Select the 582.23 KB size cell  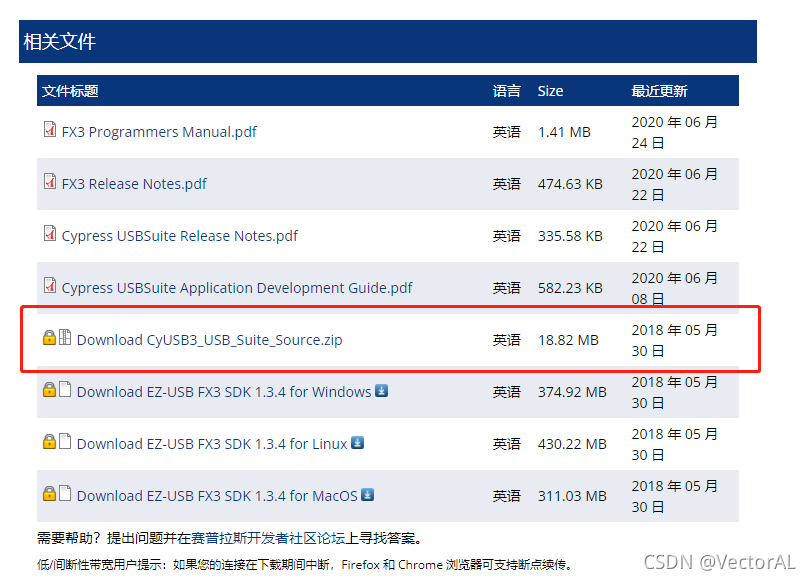[570, 288]
